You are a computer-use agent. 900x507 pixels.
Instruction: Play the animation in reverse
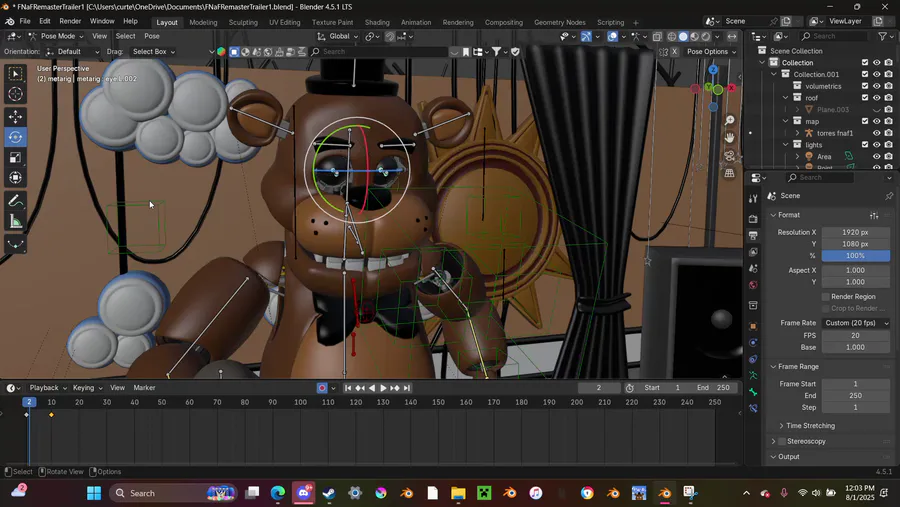point(372,388)
